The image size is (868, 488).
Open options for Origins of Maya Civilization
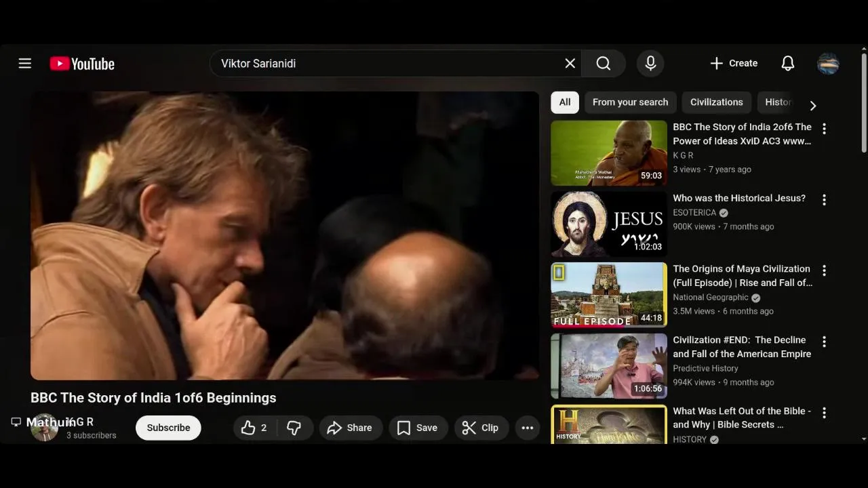824,270
